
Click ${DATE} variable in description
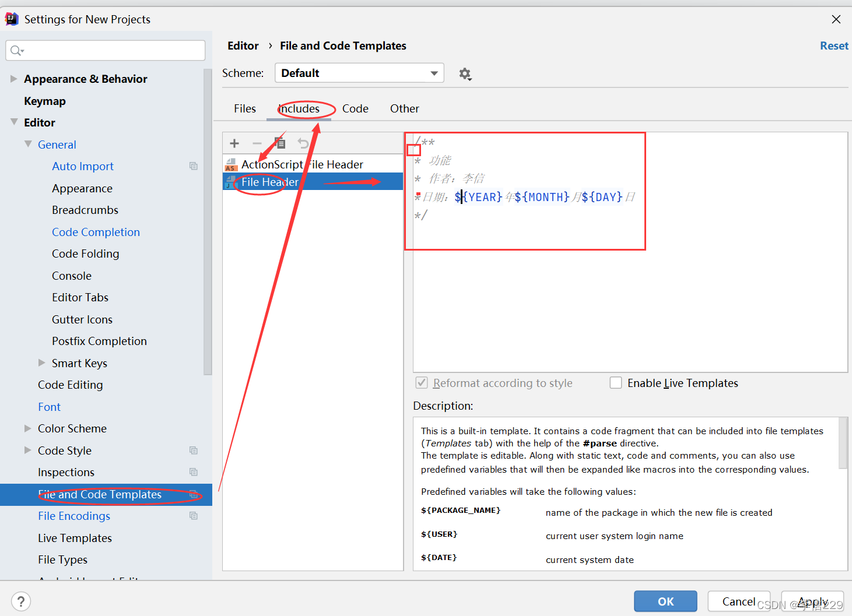point(439,558)
